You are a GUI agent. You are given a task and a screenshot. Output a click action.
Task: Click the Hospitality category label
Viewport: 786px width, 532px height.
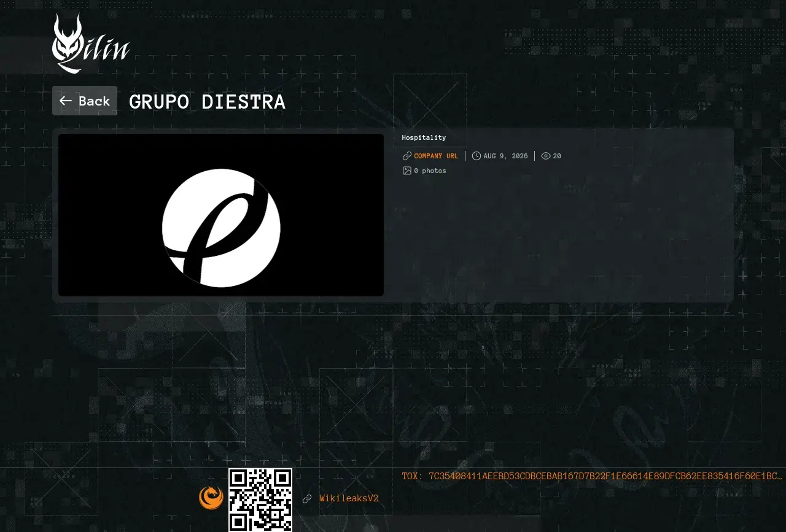pyautogui.click(x=424, y=137)
